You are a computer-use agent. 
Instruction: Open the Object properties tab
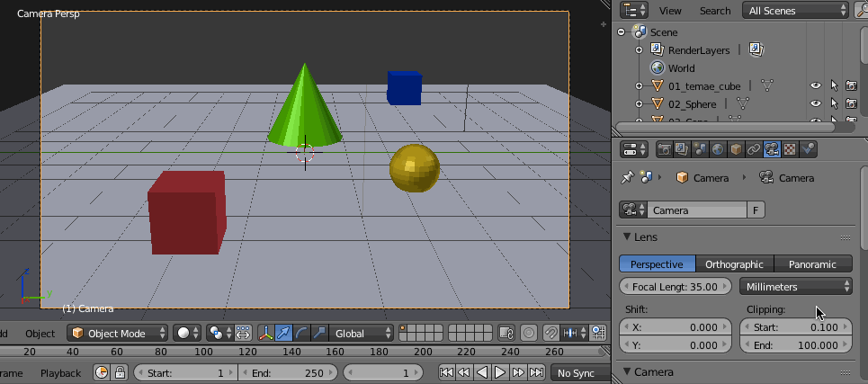(x=736, y=149)
